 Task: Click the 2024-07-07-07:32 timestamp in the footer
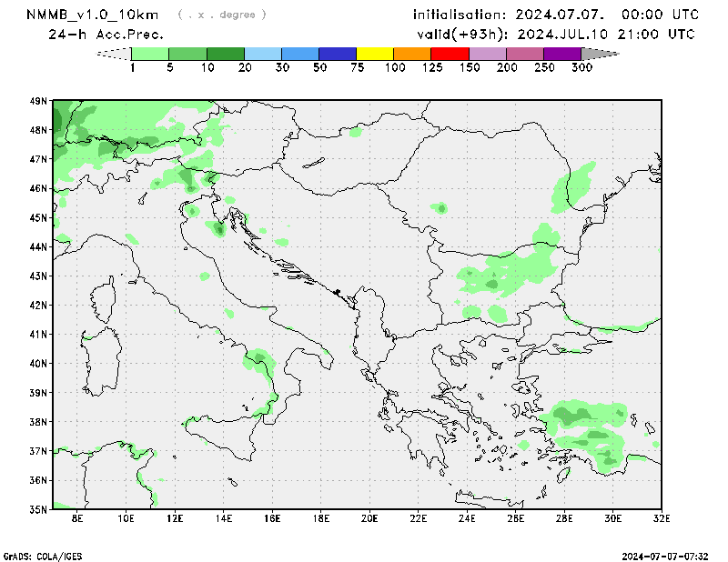pyautogui.click(x=664, y=555)
